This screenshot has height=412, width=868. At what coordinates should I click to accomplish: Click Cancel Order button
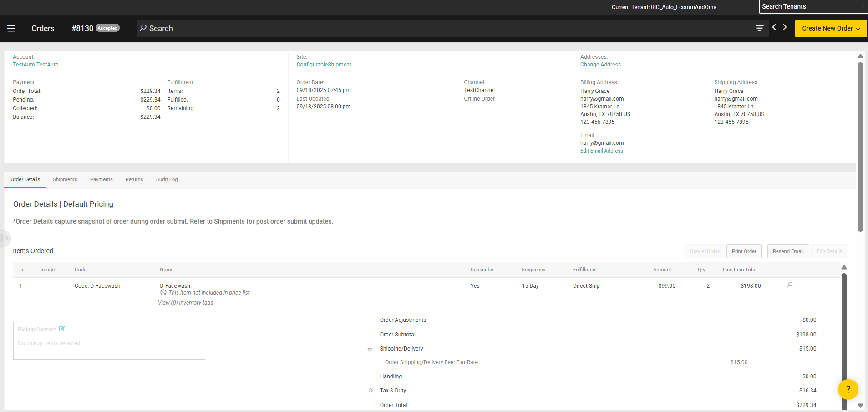click(705, 251)
